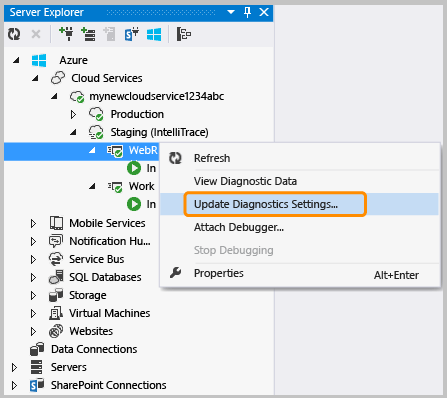Click the running instance icon under Work
Image resolution: width=447 pixels, height=398 pixels.
coord(134,204)
